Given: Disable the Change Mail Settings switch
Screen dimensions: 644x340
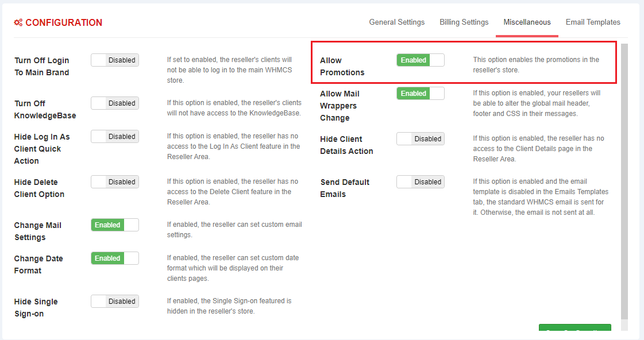Looking at the screenshot, I should coord(115,225).
